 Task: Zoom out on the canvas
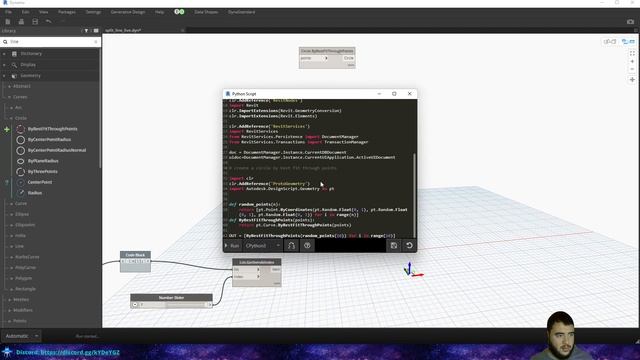pos(632,69)
